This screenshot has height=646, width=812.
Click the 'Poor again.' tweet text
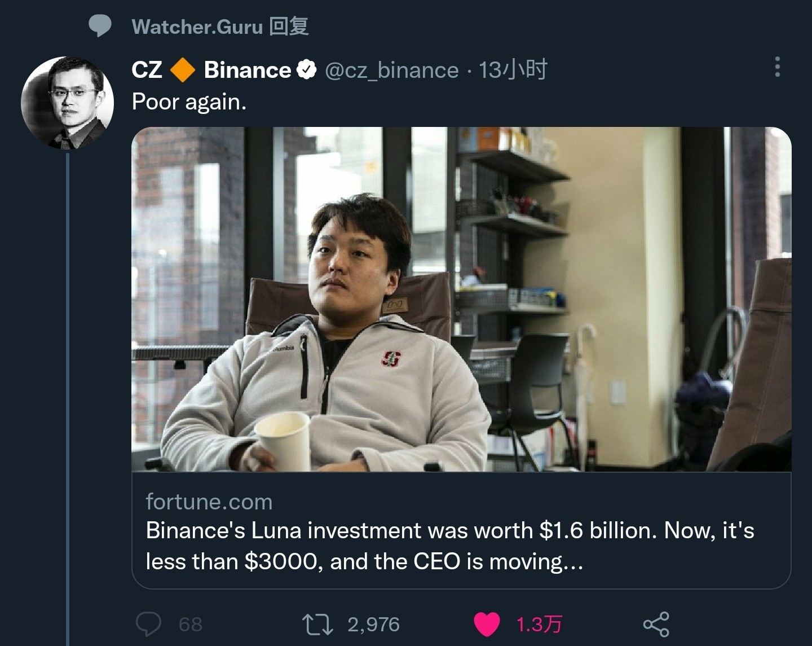[x=189, y=102]
